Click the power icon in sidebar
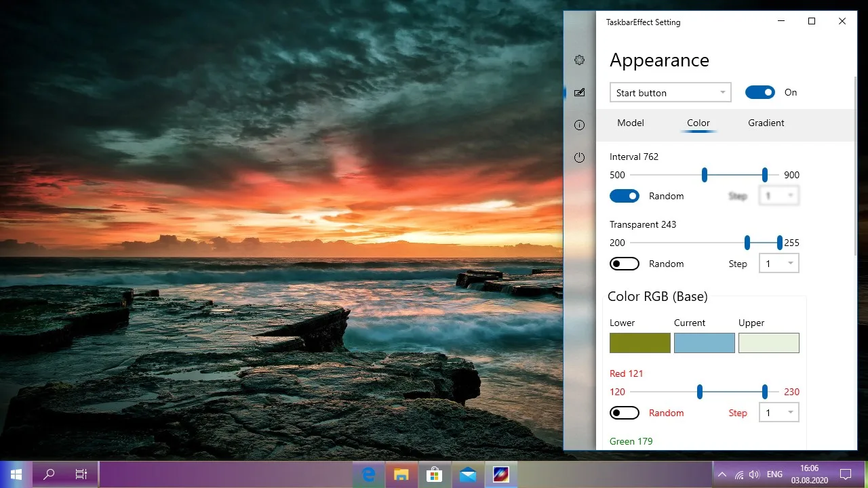Image resolution: width=868 pixels, height=488 pixels. pyautogui.click(x=579, y=157)
